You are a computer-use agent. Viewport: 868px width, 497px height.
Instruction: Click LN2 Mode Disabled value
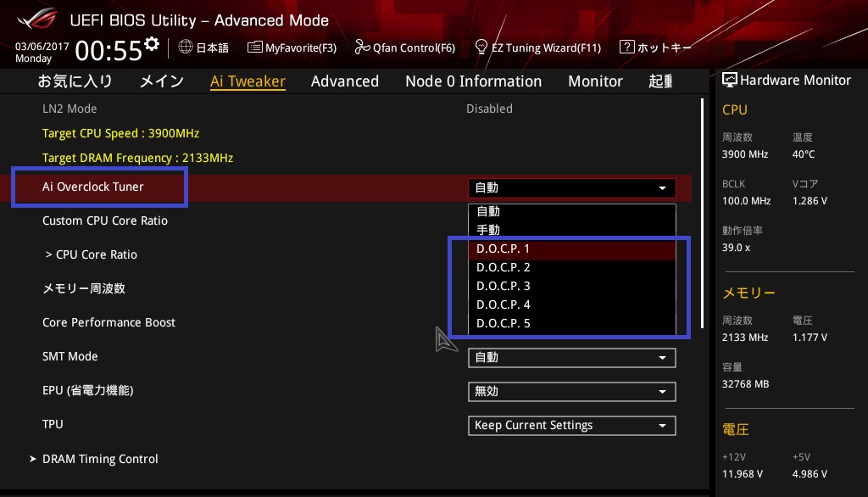pos(489,109)
